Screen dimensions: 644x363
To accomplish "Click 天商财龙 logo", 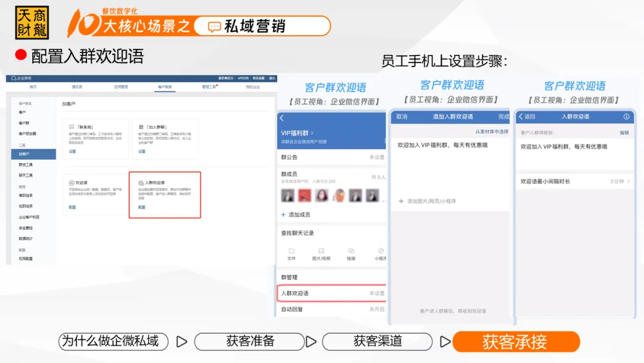I will pos(32,23).
